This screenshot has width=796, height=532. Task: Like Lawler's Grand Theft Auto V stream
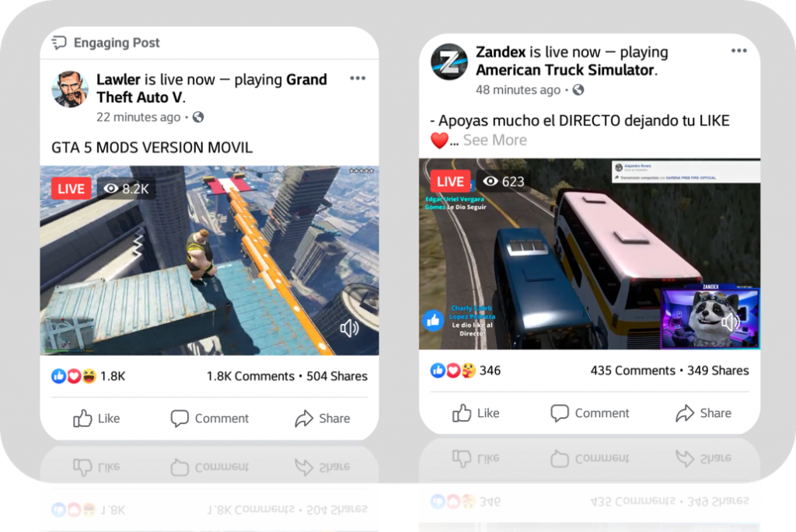pyautogui.click(x=96, y=419)
